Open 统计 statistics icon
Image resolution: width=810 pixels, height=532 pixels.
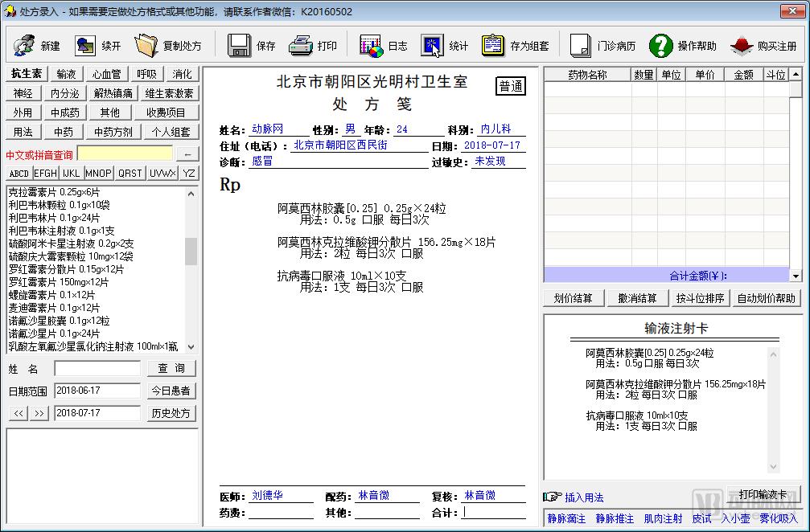(x=433, y=46)
